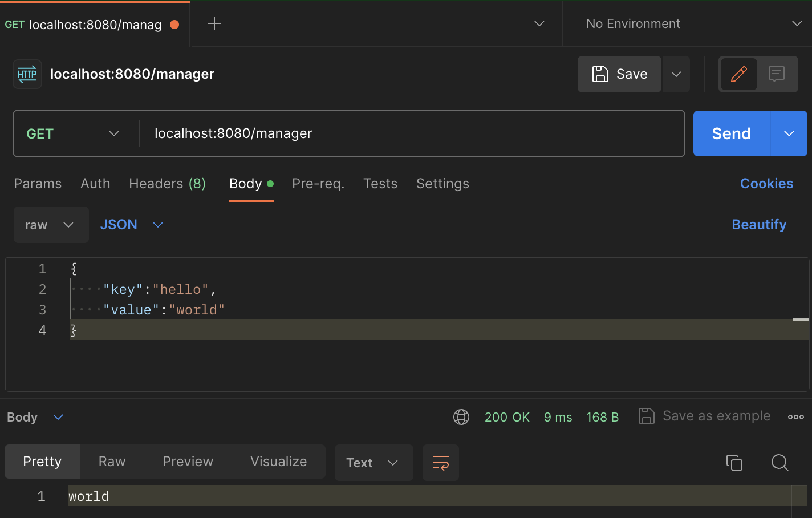Click the HTTP request type icon

coord(27,74)
